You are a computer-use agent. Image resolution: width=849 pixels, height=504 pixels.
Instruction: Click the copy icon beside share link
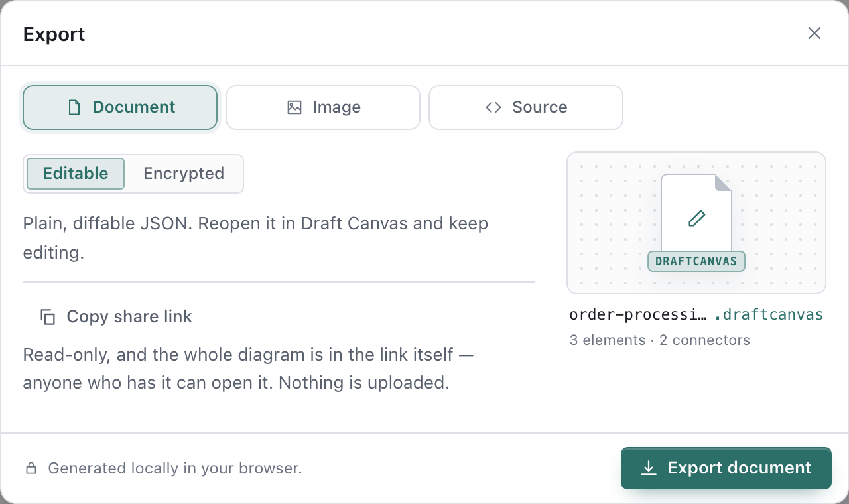(x=48, y=317)
